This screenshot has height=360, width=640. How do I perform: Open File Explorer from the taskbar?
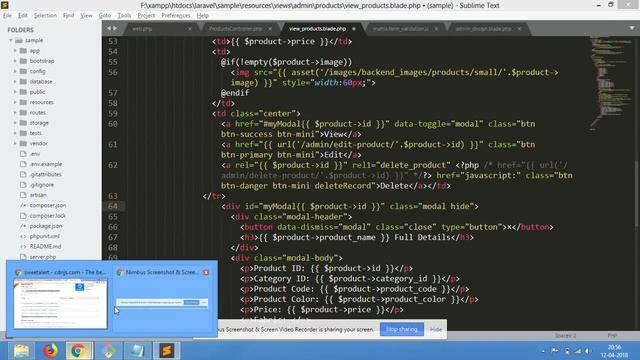(22, 351)
